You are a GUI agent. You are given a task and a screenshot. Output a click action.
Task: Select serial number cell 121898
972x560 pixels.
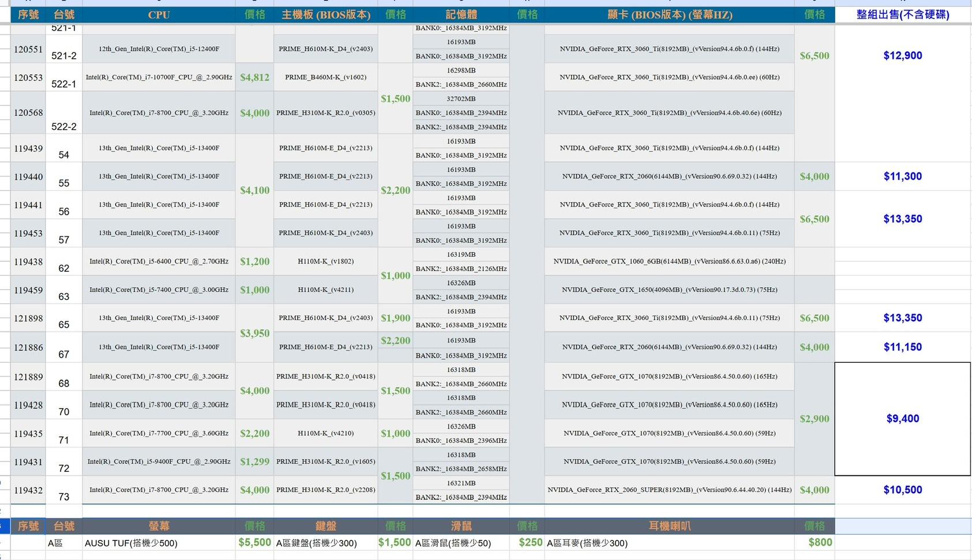(28, 318)
